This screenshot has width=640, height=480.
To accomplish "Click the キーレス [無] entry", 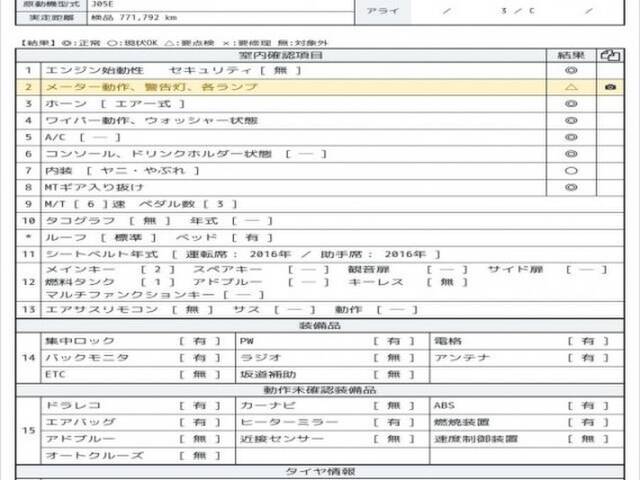I will (x=407, y=282).
